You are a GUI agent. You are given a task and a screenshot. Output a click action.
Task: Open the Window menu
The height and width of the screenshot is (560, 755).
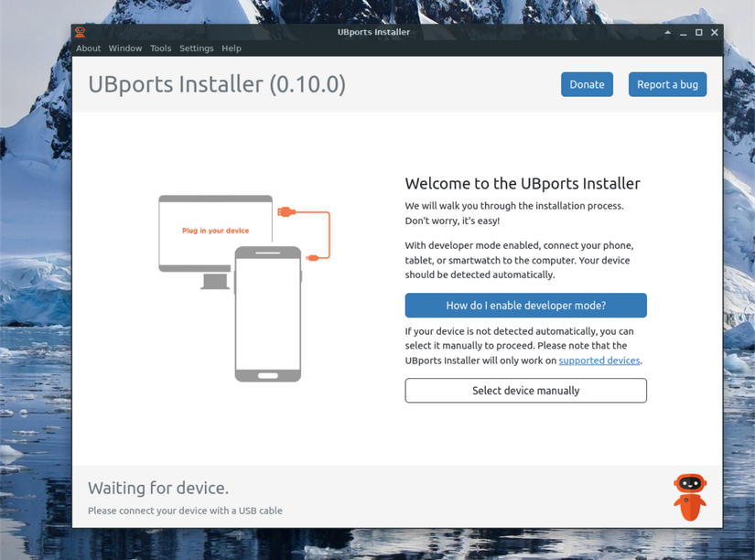124,48
